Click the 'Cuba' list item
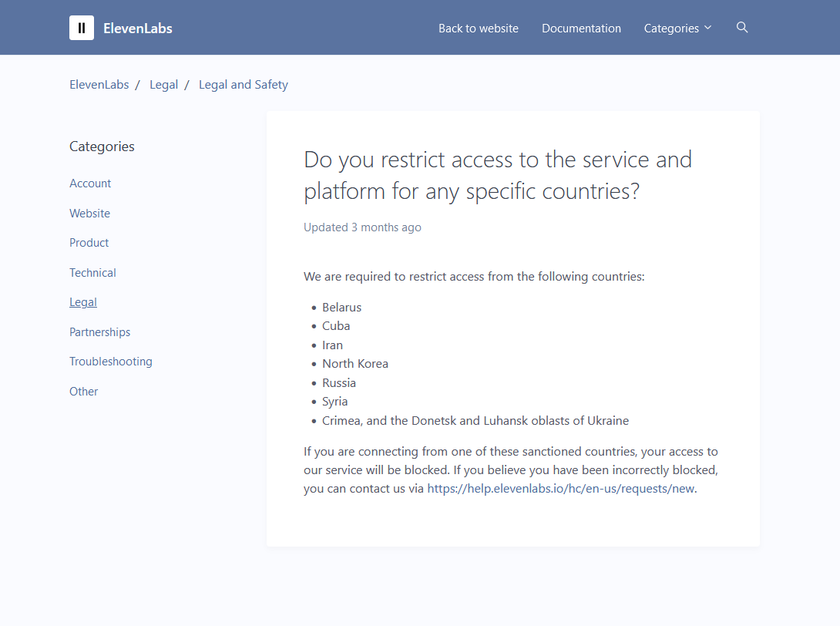The width and height of the screenshot is (840, 626). 336,326
